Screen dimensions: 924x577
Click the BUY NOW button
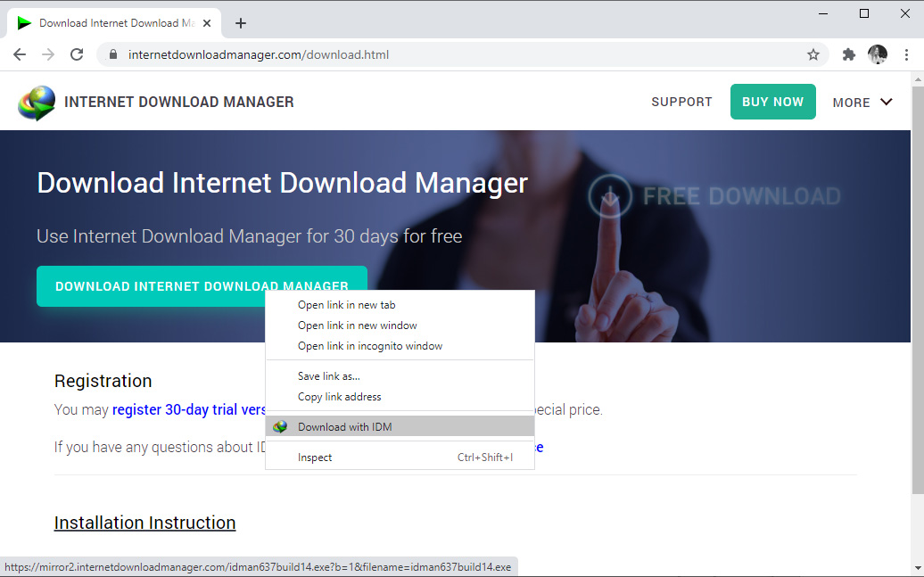click(772, 102)
